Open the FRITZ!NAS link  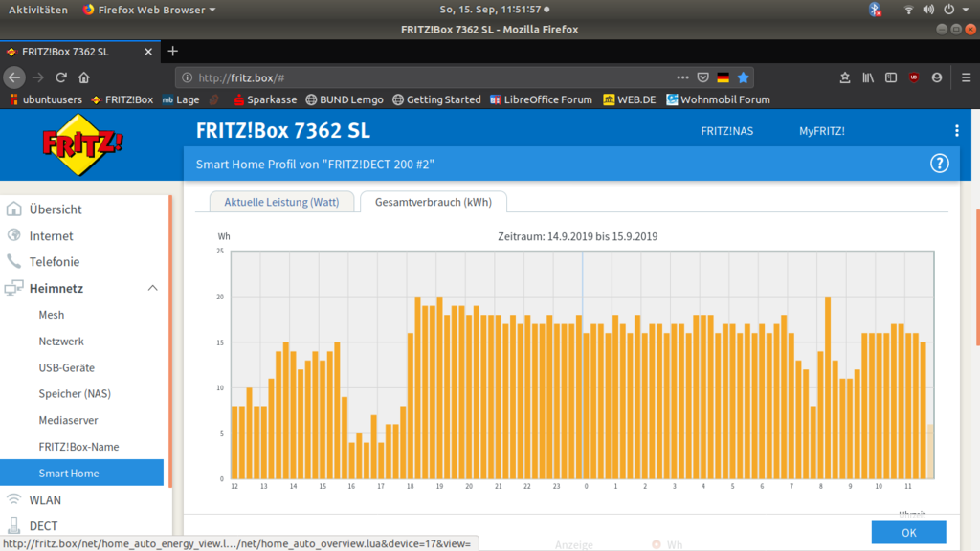tap(727, 130)
